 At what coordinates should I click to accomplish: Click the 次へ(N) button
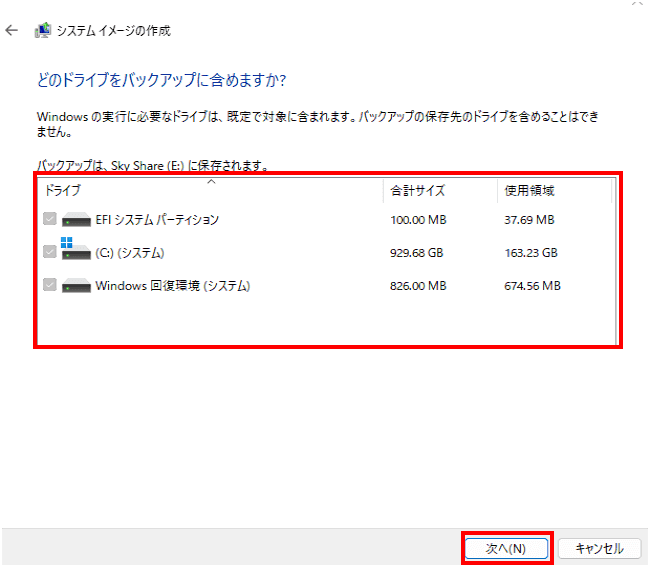[506, 548]
